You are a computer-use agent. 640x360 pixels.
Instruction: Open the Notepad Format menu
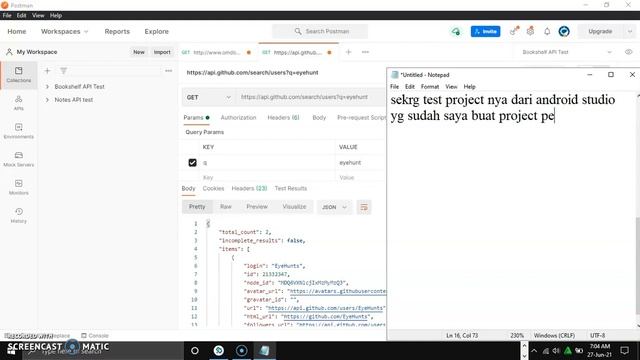pos(430,87)
